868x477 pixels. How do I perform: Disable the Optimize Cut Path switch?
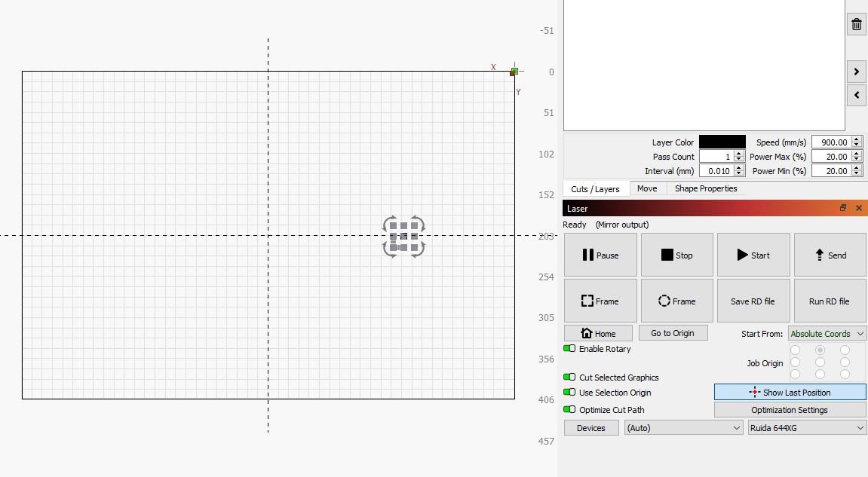569,410
